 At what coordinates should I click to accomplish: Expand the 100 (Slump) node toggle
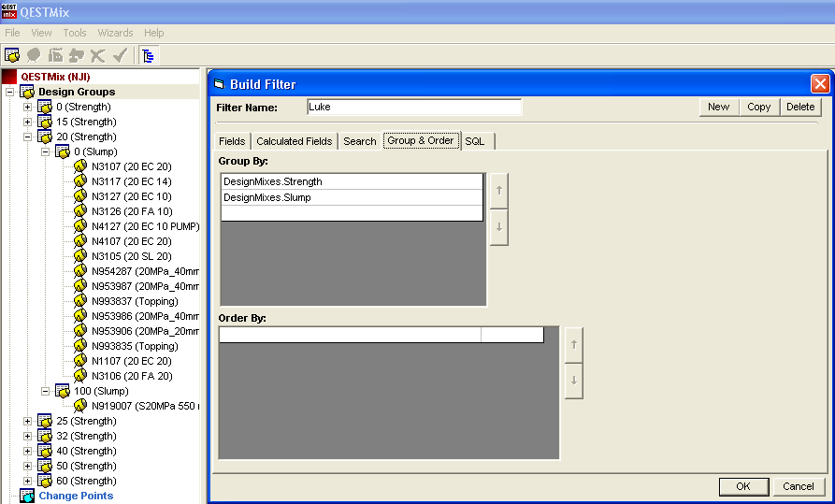click(46, 391)
